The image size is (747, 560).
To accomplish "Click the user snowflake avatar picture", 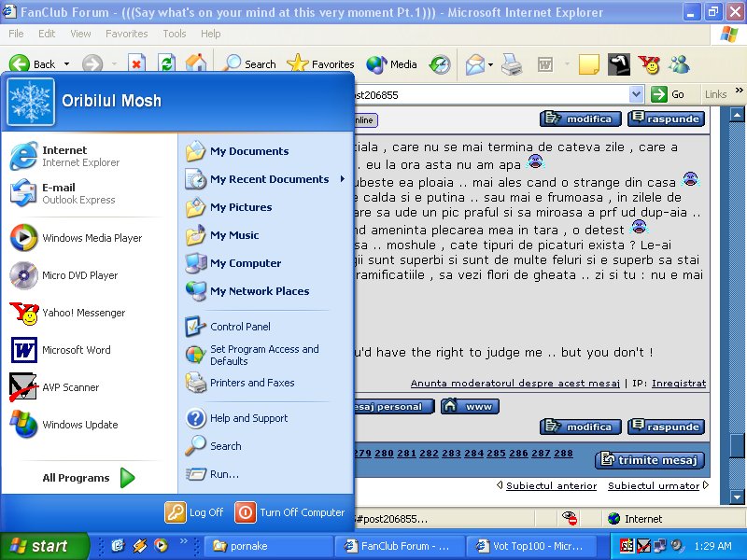I will [31, 102].
